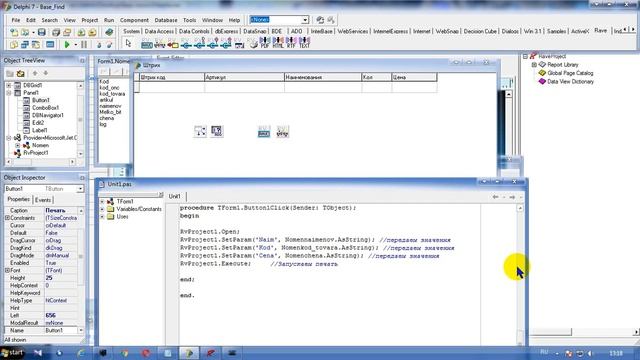Click the Object TreeView scroll-down arrow
Viewport: 640px width, 360px height.
pos(80,154)
